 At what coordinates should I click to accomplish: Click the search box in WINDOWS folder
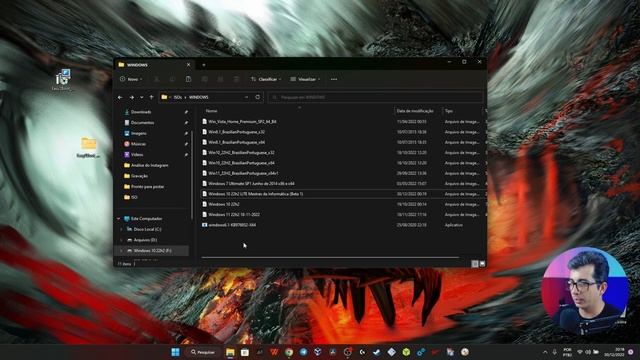pos(376,97)
